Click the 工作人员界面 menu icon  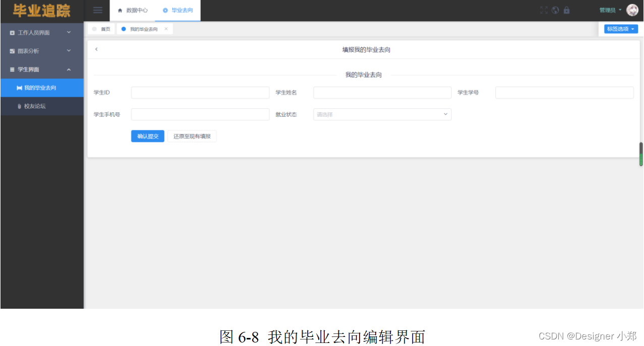(x=12, y=33)
